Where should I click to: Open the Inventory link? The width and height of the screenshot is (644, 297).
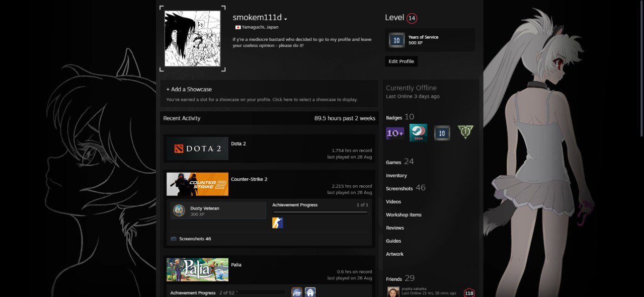(396, 176)
